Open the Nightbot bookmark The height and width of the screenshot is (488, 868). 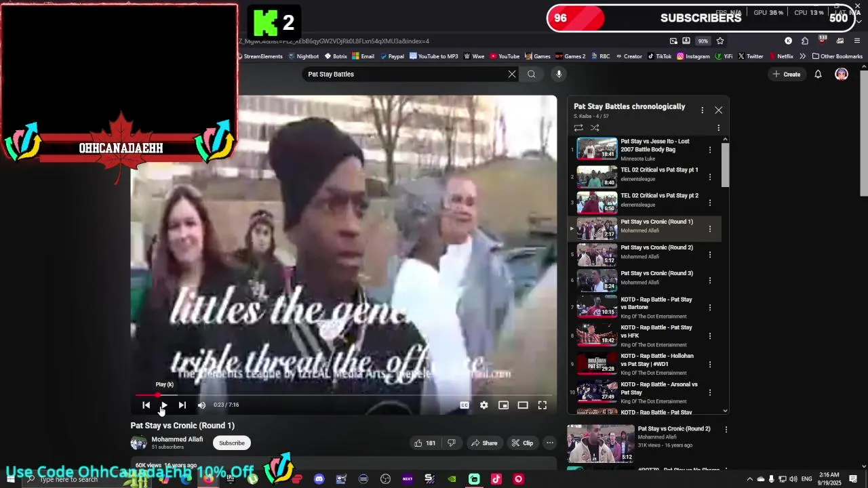[x=303, y=56]
